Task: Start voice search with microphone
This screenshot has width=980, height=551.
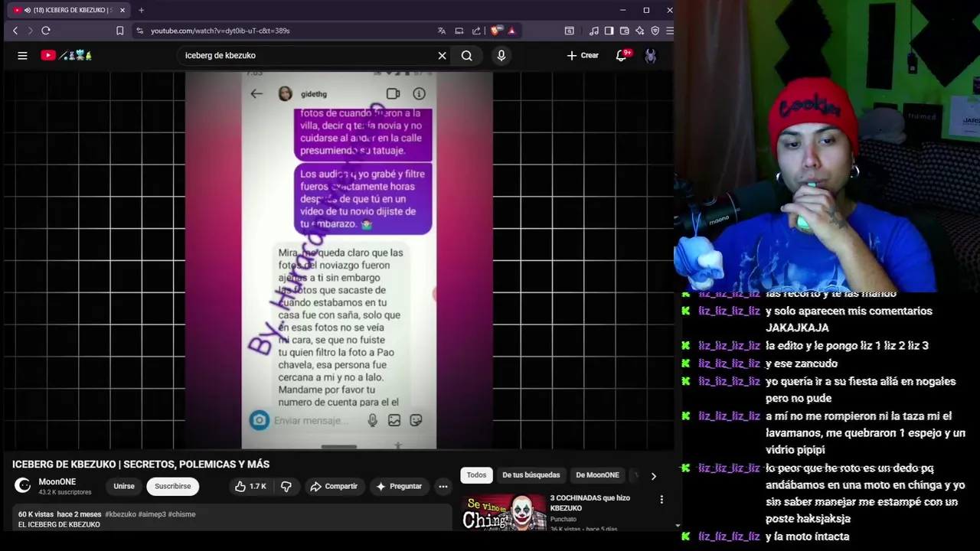Action: coord(501,55)
